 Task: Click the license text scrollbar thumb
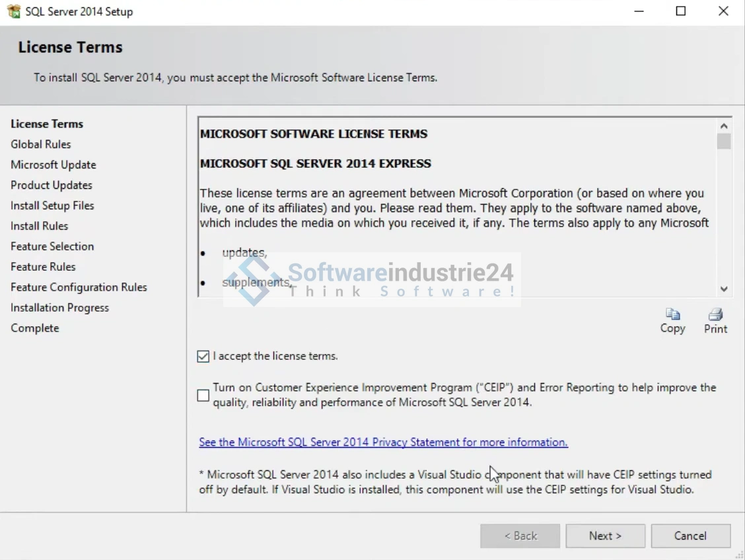point(724,142)
